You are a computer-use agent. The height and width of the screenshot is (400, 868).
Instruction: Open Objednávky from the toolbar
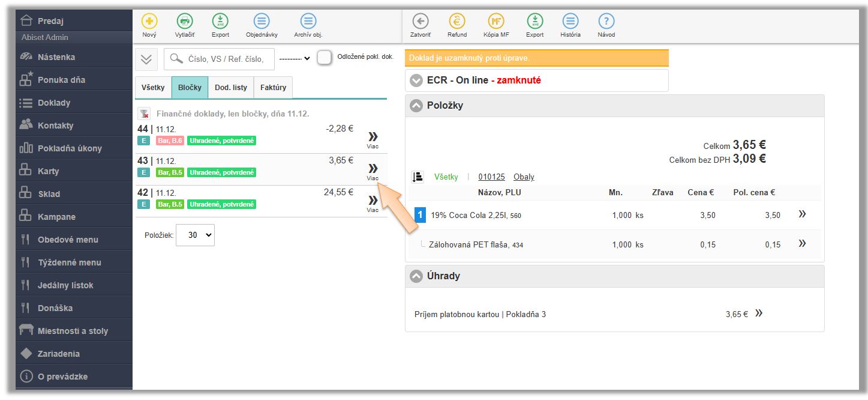(262, 22)
